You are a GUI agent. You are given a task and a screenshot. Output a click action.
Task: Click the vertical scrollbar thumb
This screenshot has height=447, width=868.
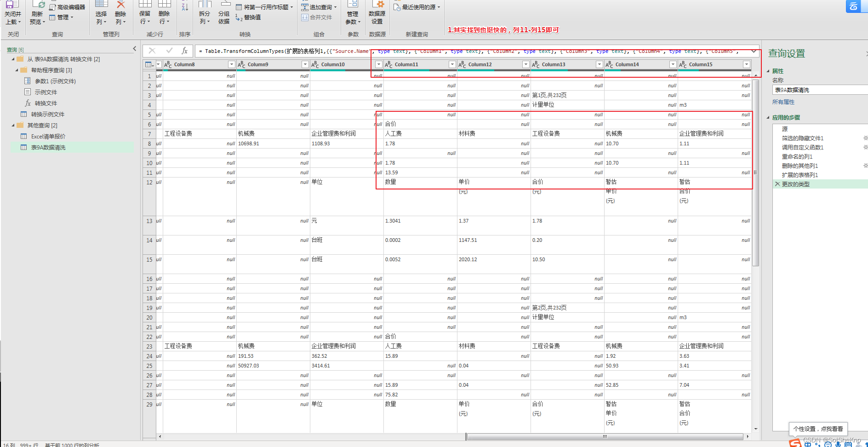point(755,172)
